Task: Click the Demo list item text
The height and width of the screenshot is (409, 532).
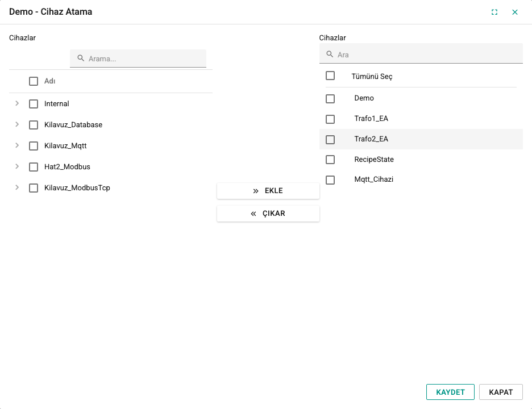Action: pyautogui.click(x=364, y=98)
